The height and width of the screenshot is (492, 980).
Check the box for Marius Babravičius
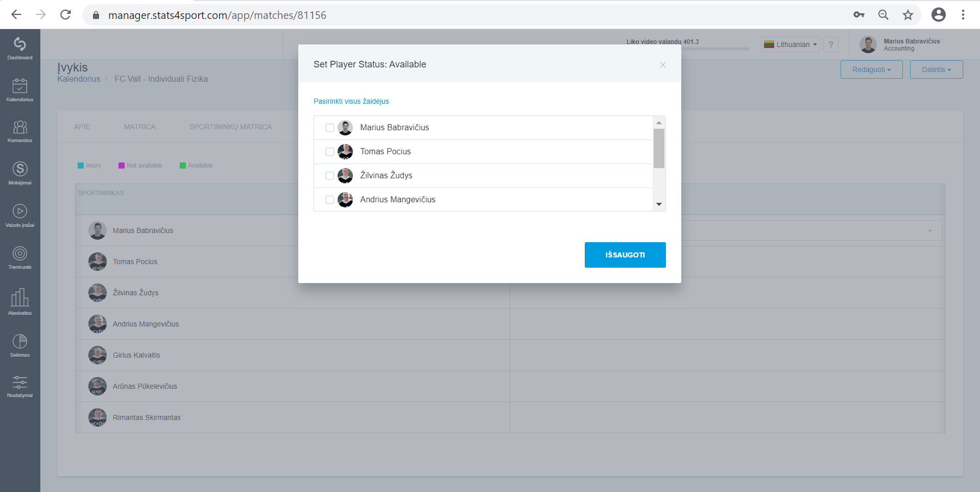click(x=330, y=128)
